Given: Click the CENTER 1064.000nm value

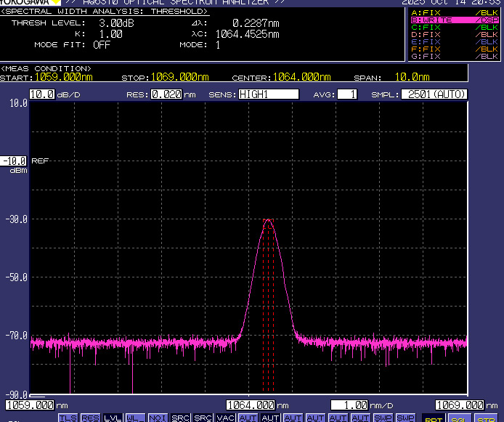Looking at the screenshot, I should [x=303, y=78].
